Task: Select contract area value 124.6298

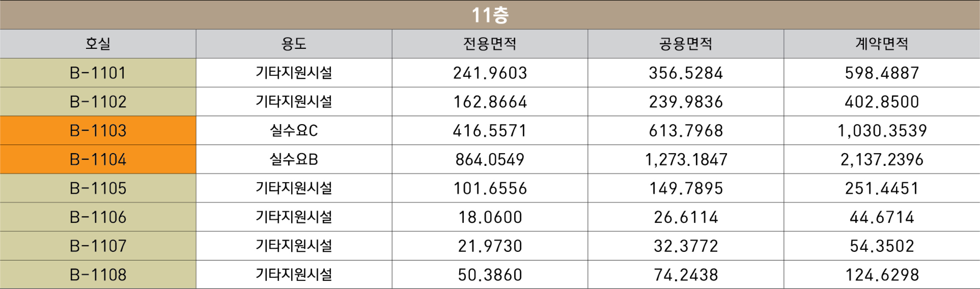Action: (882, 275)
